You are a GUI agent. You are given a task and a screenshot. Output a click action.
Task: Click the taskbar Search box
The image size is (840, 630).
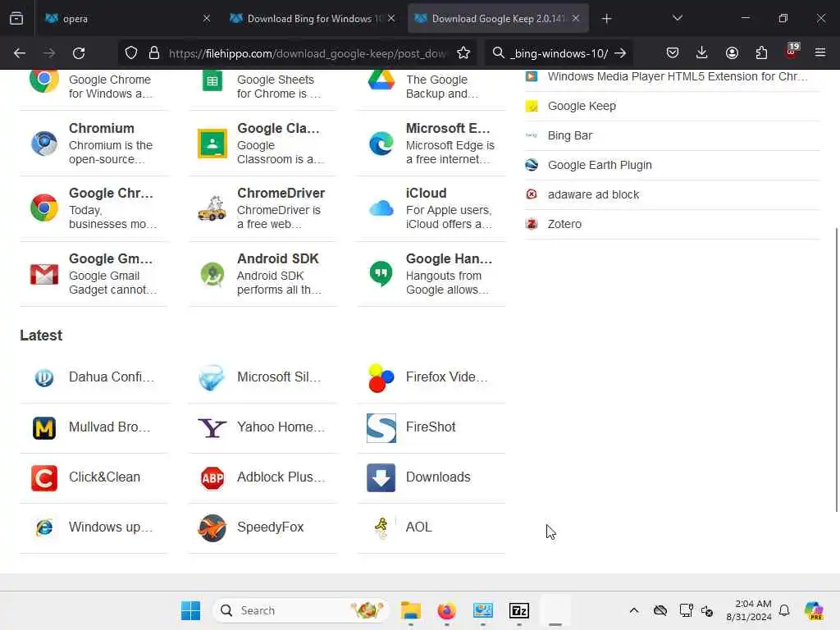[301, 610]
